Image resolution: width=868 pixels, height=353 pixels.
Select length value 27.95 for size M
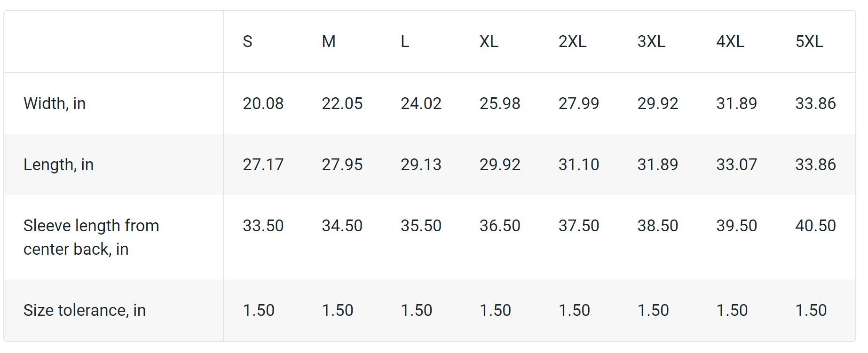[x=342, y=165]
